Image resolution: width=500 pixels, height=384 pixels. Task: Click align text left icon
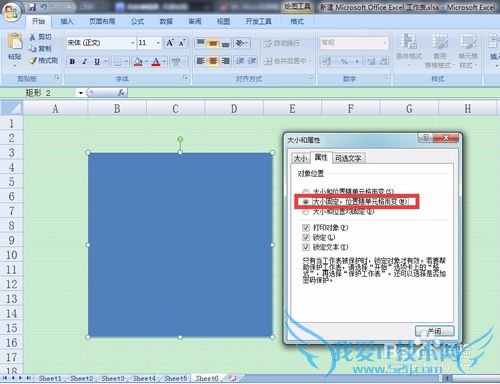201,61
